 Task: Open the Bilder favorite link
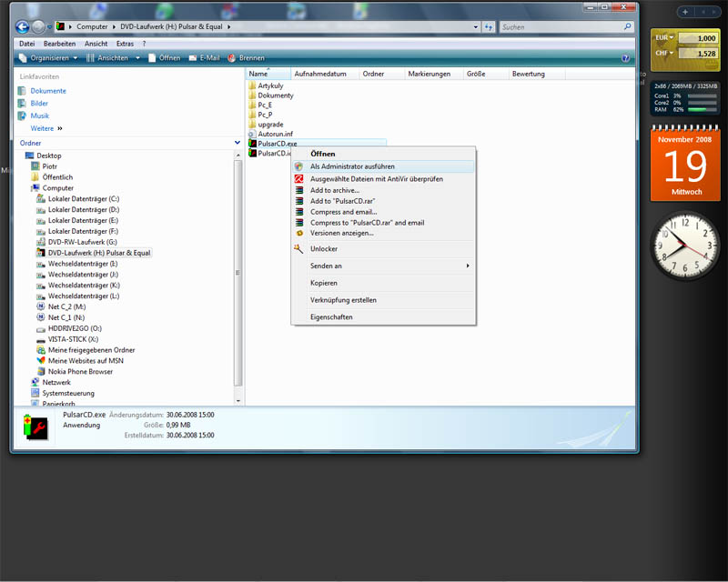point(39,103)
